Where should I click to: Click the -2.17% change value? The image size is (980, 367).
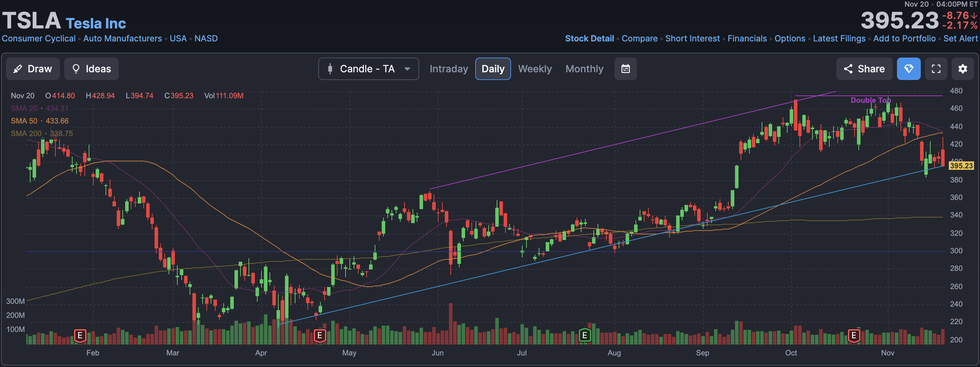coord(959,26)
